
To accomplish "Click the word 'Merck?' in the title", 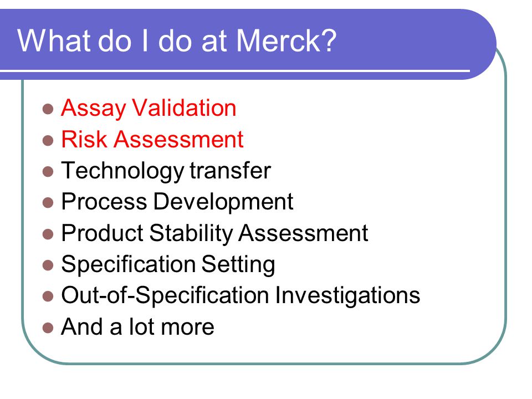I will [x=286, y=40].
